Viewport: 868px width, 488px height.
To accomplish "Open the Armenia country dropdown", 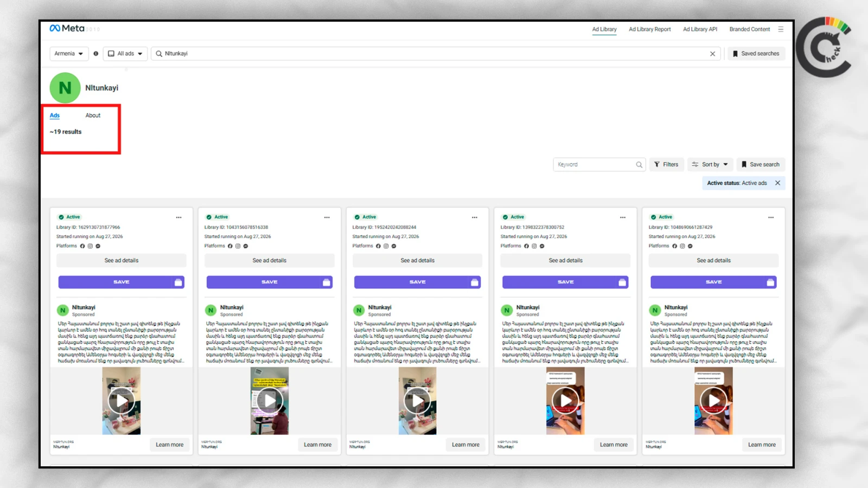I will (x=69, y=54).
